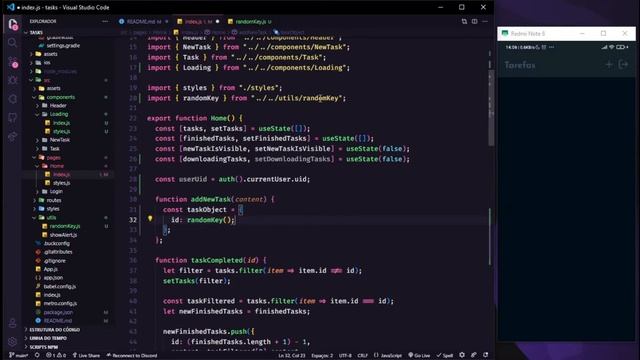
Task: Click the Explorer panel more actions ellipsis
Action: 105,21
